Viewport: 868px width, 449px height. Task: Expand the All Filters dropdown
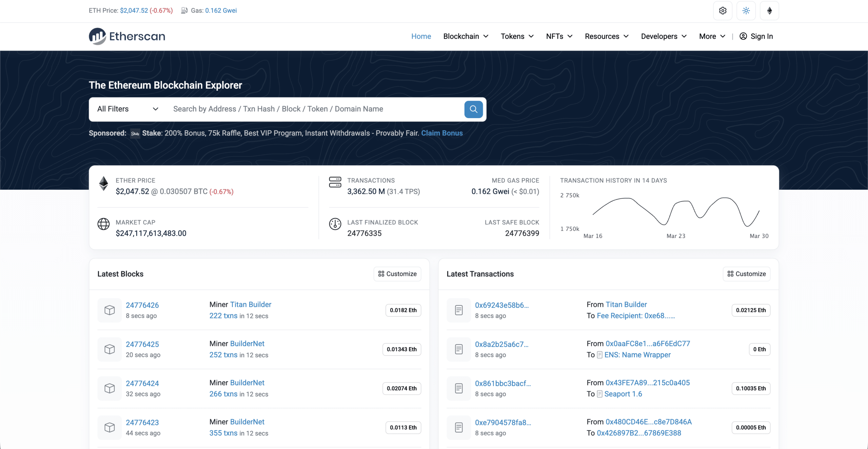click(x=127, y=109)
